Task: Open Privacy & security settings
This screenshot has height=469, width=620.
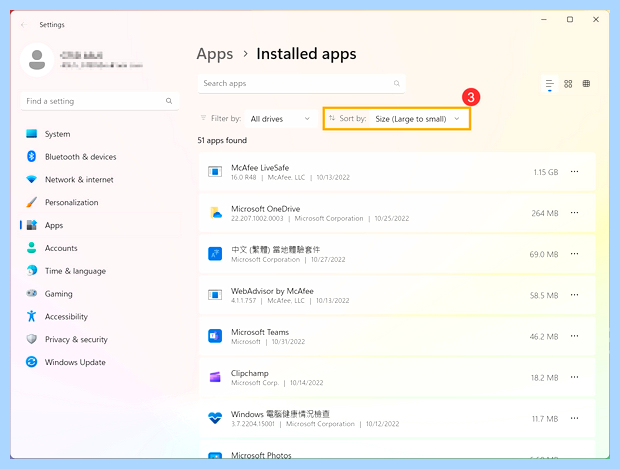Action: [100, 339]
